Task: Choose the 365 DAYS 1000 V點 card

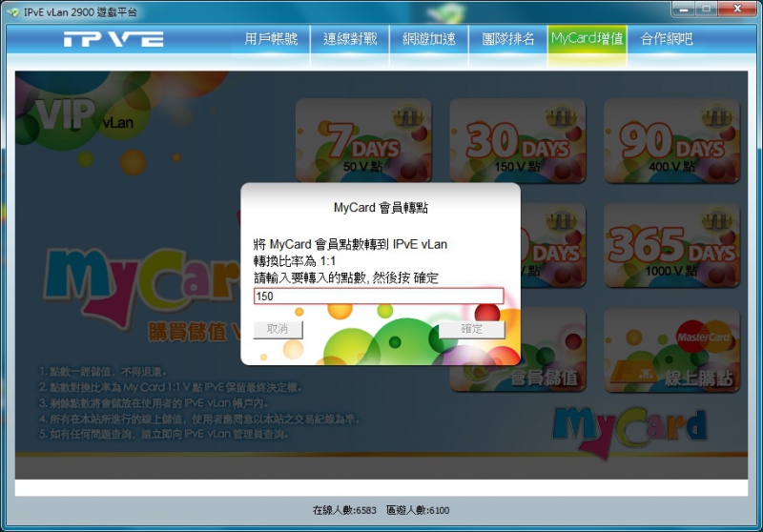Action: tap(671, 245)
